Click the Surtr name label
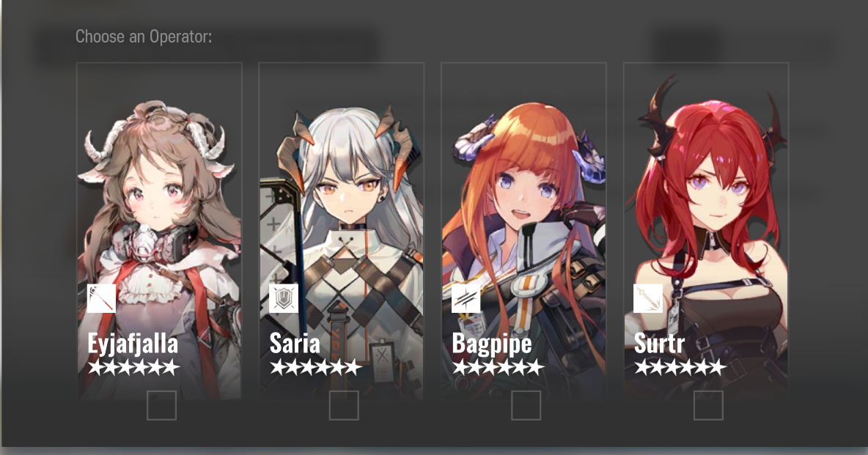This screenshot has width=868, height=455. click(659, 344)
